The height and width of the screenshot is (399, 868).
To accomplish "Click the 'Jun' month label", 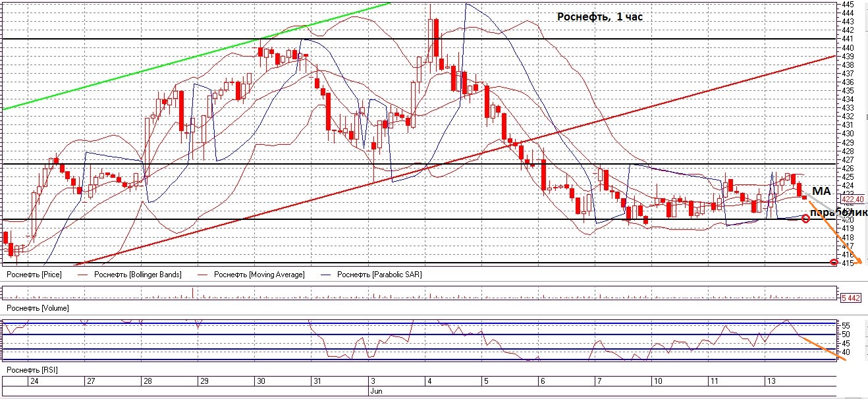I will coord(376,390).
